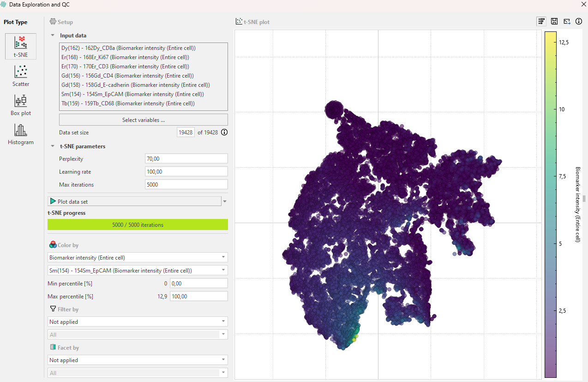Click the Facet by icon
Image resolution: width=588 pixels, height=382 pixels.
click(x=53, y=347)
